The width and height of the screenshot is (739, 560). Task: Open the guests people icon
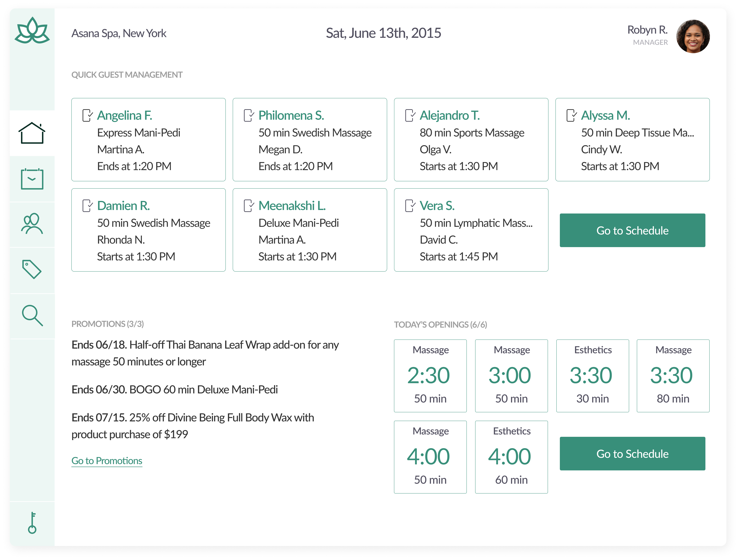coord(32,224)
